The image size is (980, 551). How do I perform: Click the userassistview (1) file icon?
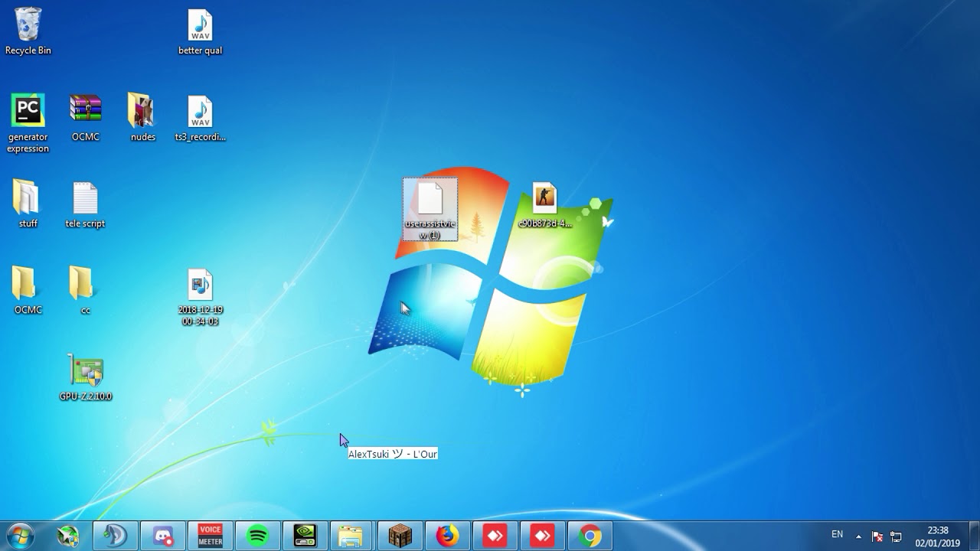(x=430, y=210)
